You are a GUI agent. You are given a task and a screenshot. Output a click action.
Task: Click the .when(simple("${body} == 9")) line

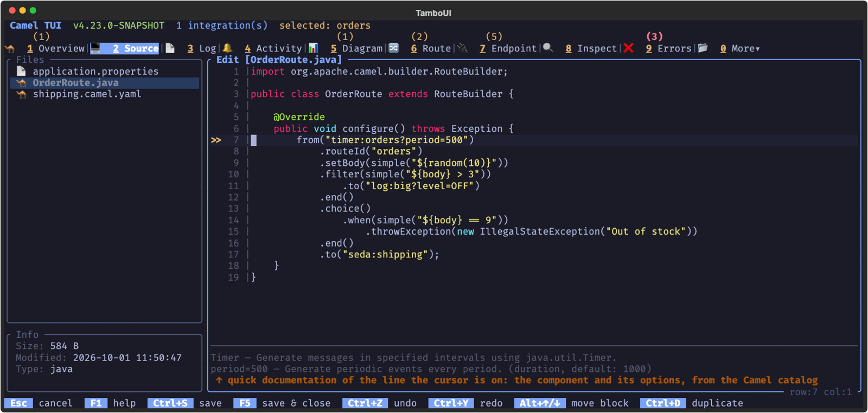425,220
